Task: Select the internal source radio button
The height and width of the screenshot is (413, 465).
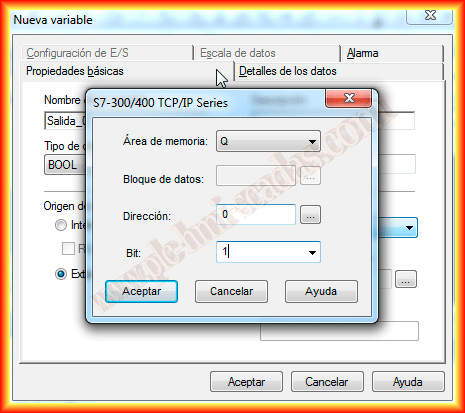Action: click(61, 225)
